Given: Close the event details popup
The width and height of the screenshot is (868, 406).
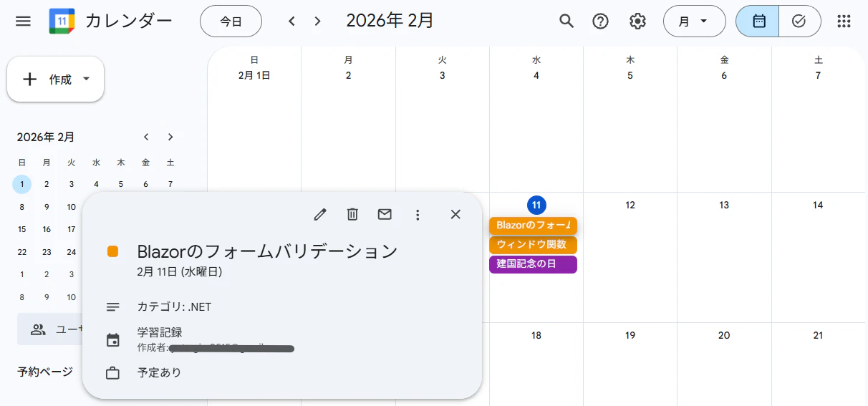Looking at the screenshot, I should [x=455, y=214].
